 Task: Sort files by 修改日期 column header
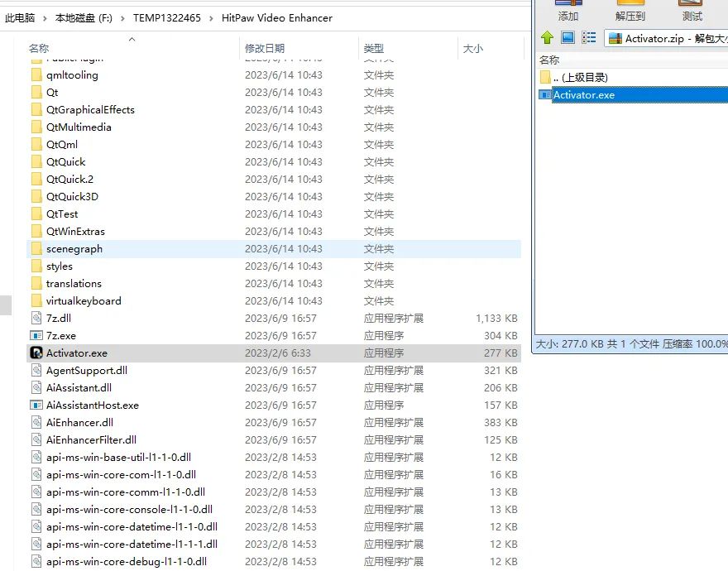point(265,48)
